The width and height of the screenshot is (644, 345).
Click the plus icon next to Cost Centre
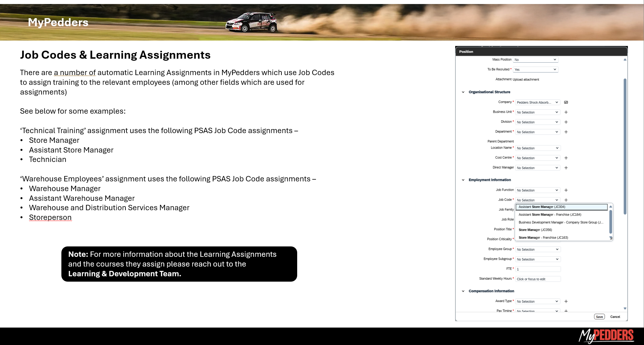tap(566, 158)
